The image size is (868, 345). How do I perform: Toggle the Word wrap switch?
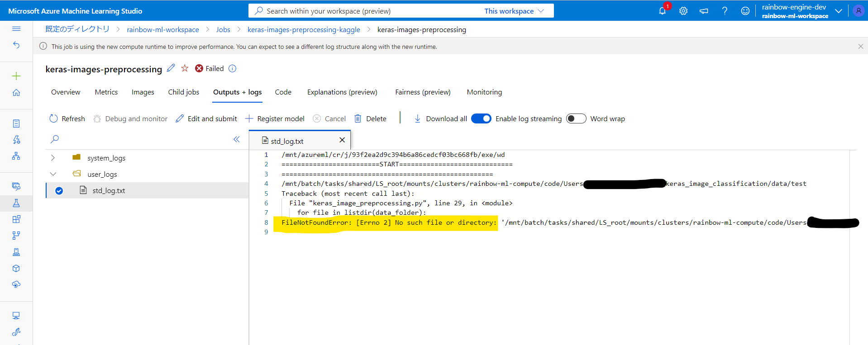pos(576,118)
